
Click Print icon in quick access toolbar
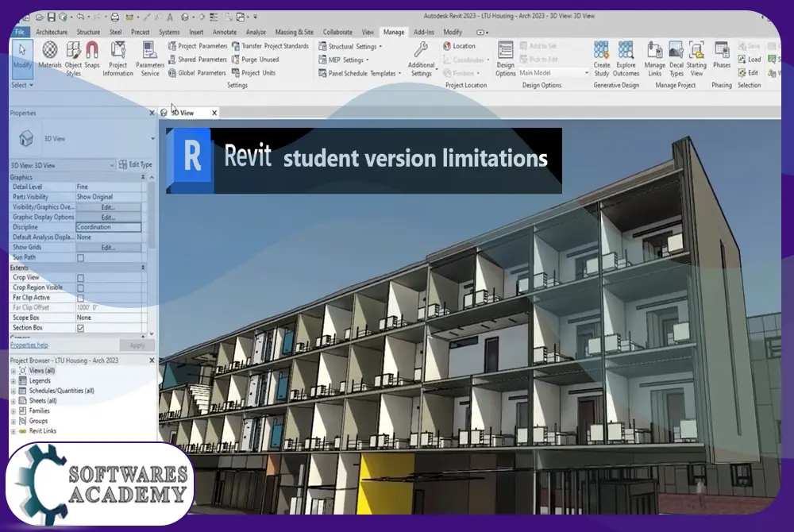pyautogui.click(x=115, y=17)
